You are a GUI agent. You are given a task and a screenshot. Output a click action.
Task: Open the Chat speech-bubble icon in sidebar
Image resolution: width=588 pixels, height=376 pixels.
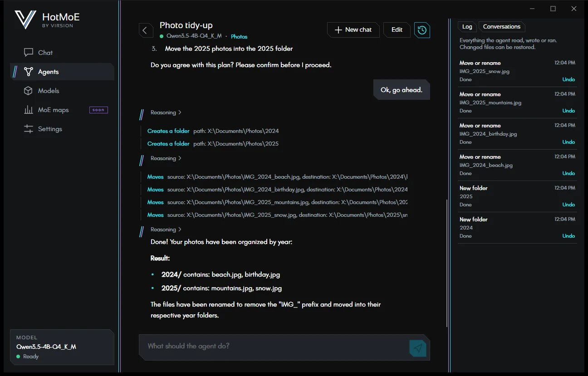[x=29, y=53]
